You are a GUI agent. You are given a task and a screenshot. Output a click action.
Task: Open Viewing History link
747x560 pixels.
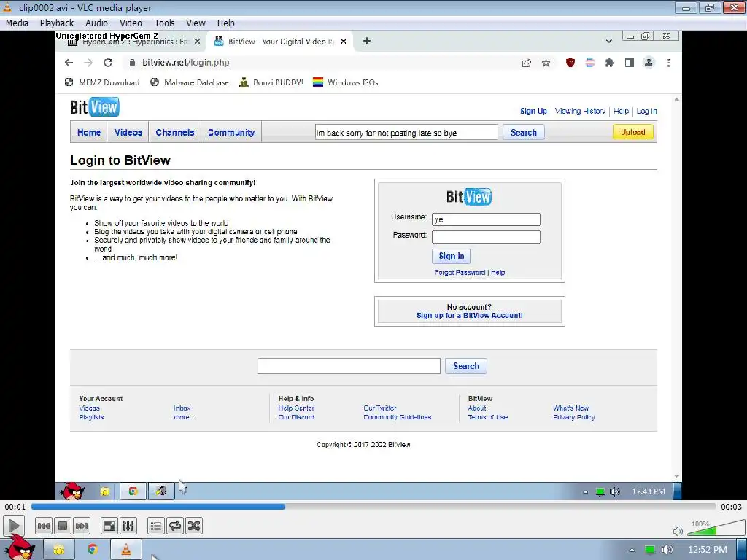(x=580, y=111)
